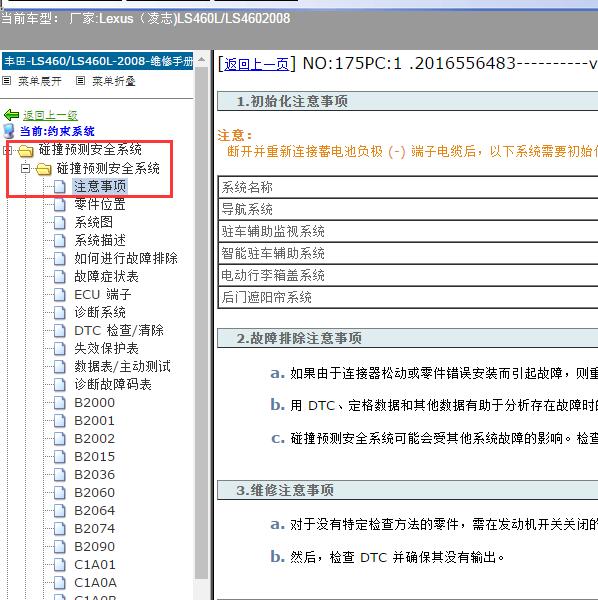Click the 菜单展开 list icon
This screenshot has height=600, width=598.
point(7,81)
